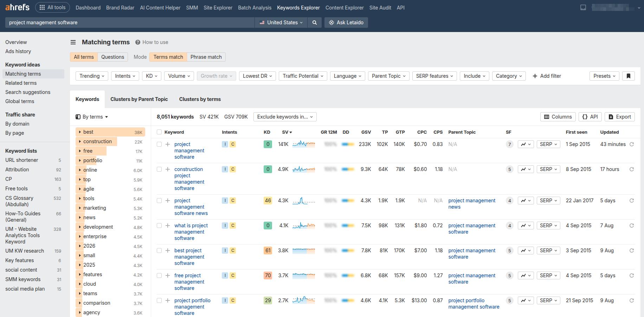Open trend chart for 'best project management software'
The width and height of the screenshot is (644, 317).
click(526, 251)
